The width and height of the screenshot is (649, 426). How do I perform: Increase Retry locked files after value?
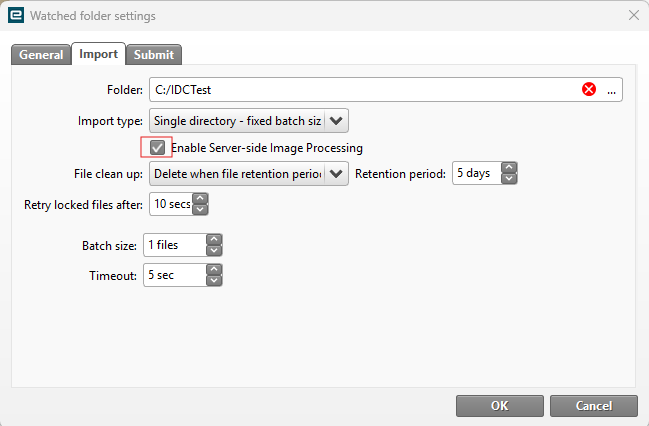pyautogui.click(x=199, y=199)
